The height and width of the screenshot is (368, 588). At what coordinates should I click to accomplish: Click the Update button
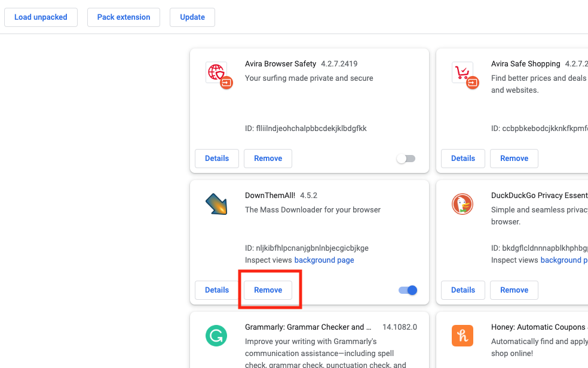(192, 17)
